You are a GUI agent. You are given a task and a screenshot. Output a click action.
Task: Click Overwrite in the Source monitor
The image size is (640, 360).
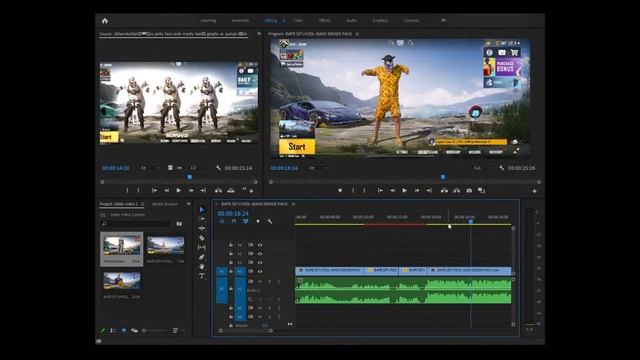pos(231,190)
